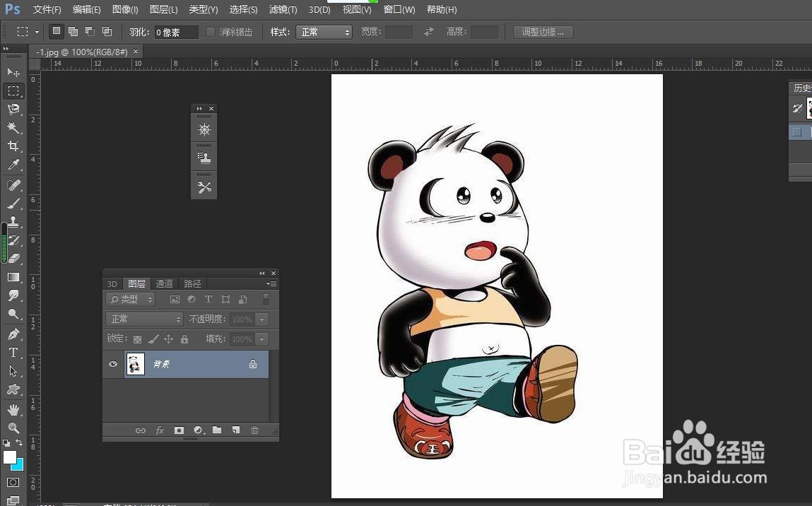Select the Zoom tool
The height and width of the screenshot is (506, 812).
pyautogui.click(x=13, y=428)
